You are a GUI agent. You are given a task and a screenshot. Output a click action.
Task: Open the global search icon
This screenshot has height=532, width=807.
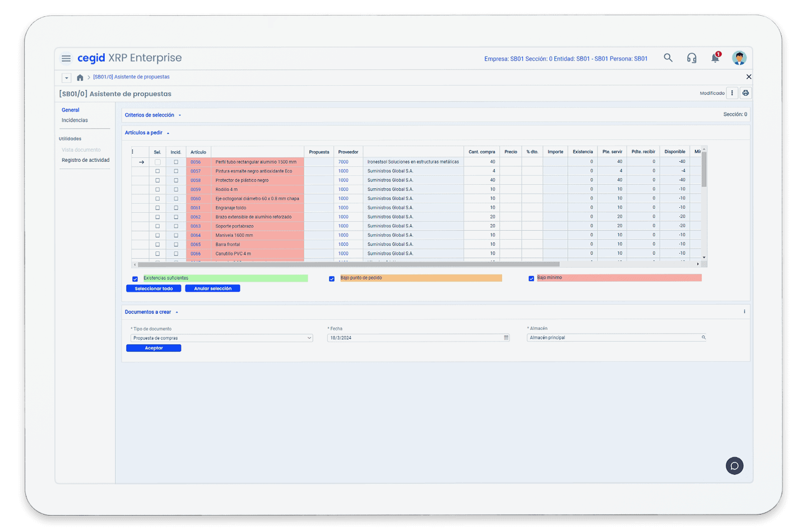(x=668, y=58)
